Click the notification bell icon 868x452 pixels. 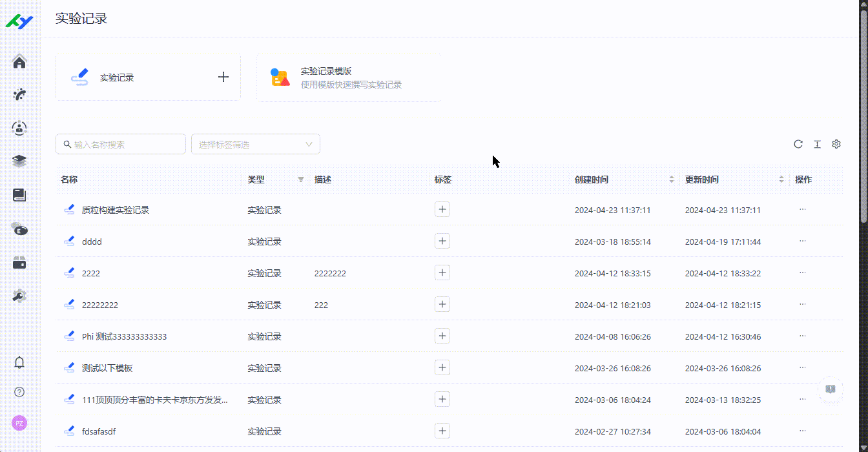tap(19, 362)
